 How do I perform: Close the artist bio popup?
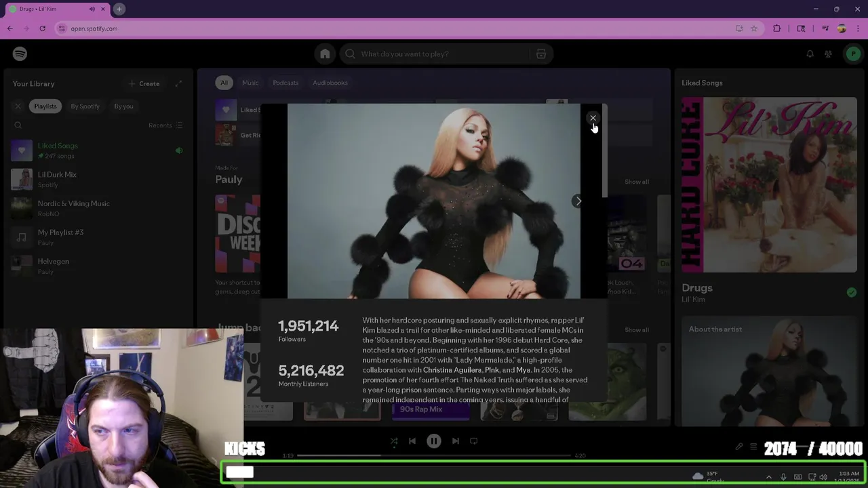(x=593, y=118)
